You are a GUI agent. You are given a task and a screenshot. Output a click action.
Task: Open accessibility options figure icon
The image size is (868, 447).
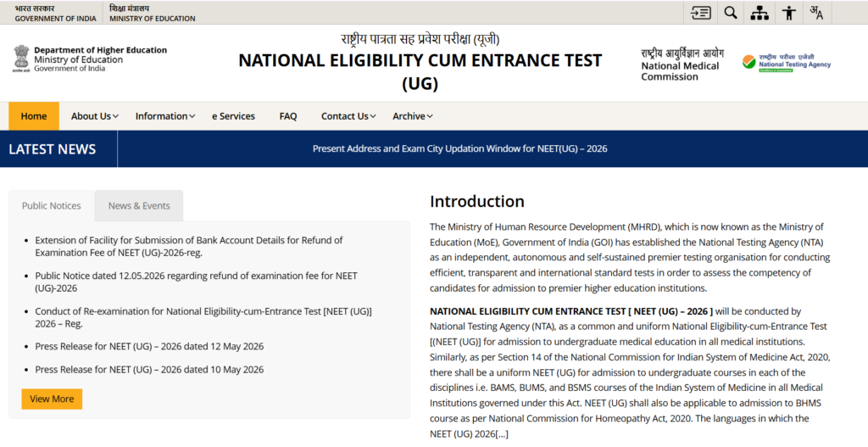(x=789, y=12)
